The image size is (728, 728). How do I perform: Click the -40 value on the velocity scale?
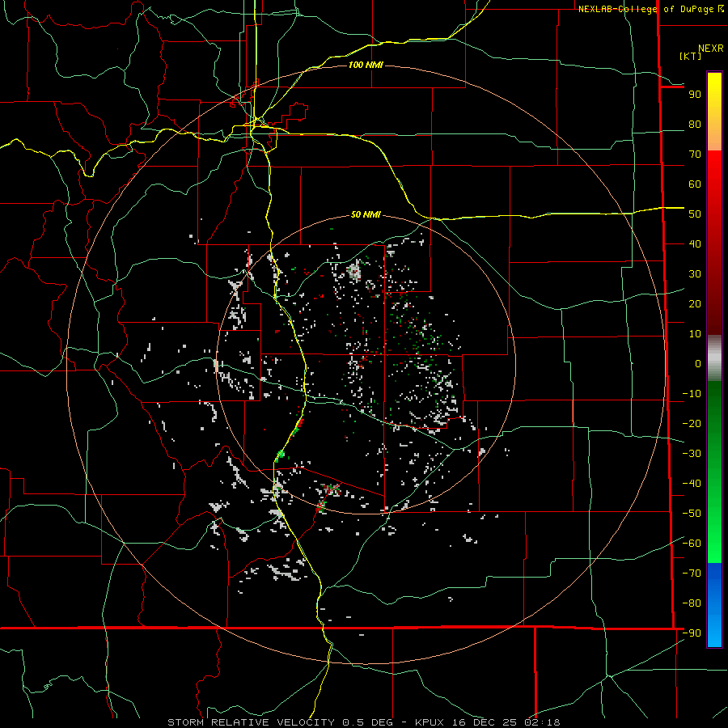point(692,484)
